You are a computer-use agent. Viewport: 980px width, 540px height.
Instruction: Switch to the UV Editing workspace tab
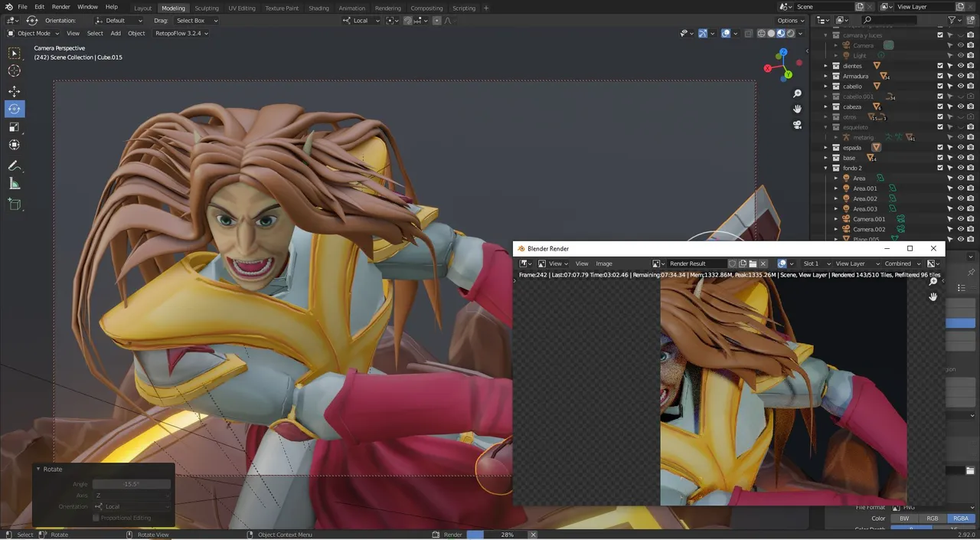point(242,8)
